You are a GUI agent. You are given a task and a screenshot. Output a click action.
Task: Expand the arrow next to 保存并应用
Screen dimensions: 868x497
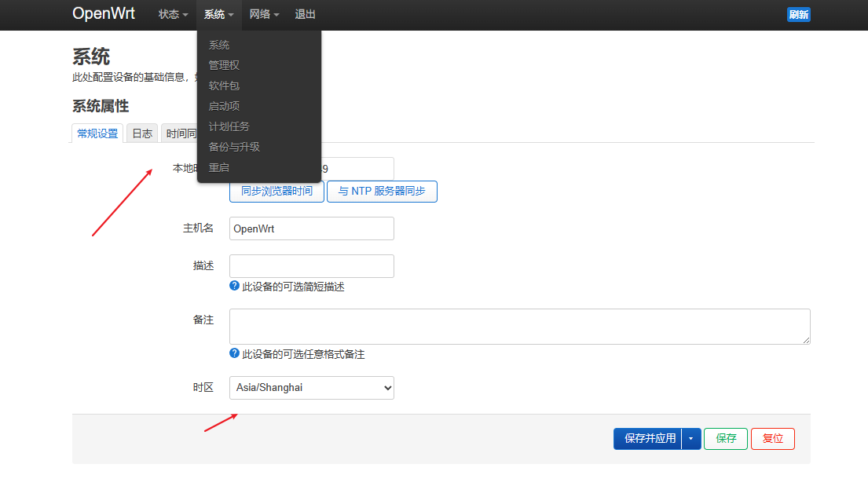(x=690, y=439)
